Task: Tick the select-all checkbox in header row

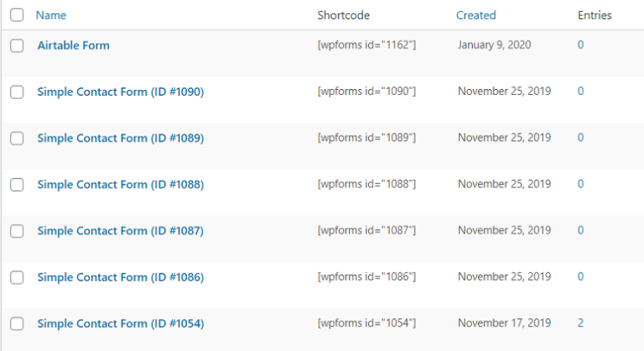Action: pos(17,15)
